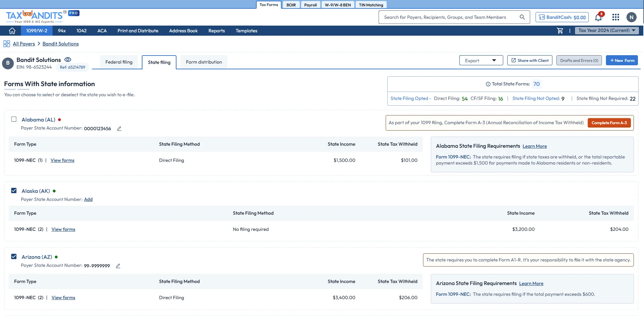Screen dimensions: 644x316
Task: Open Arizona requirements Learn More link
Action: (531, 283)
